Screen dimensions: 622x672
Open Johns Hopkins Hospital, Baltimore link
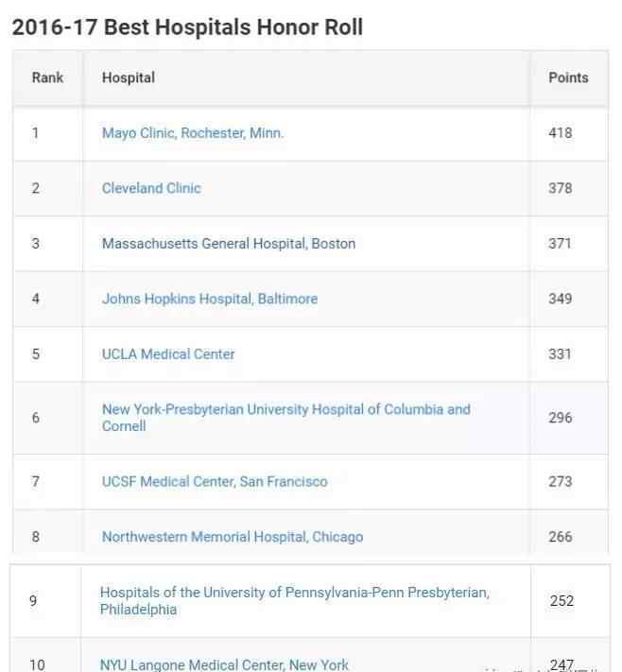pyautogui.click(x=210, y=299)
